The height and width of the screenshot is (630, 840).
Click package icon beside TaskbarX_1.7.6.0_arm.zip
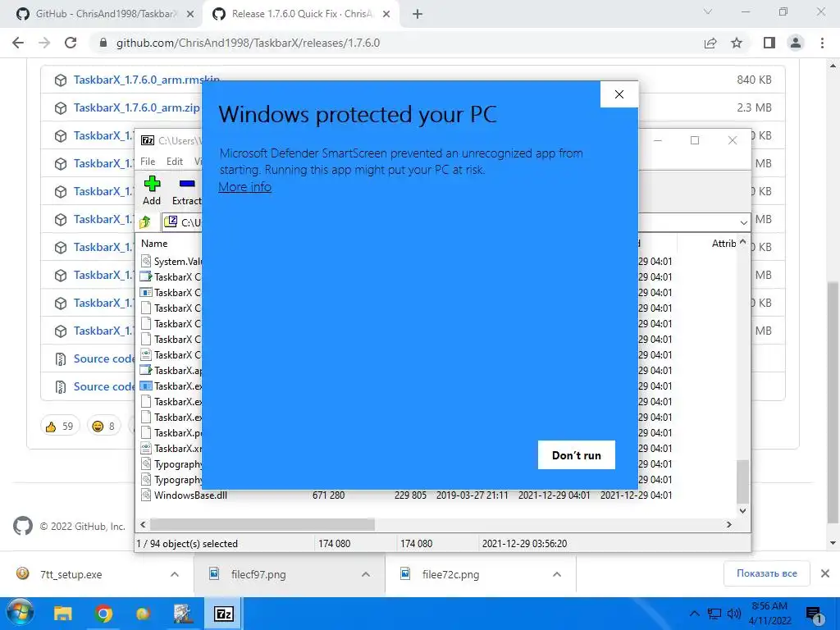coord(61,108)
